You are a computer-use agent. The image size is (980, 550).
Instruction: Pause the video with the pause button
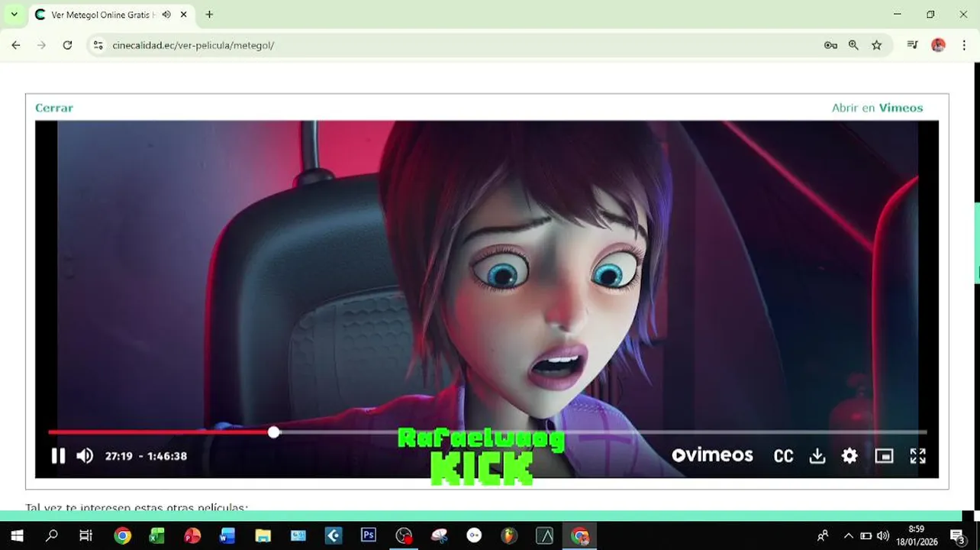58,456
